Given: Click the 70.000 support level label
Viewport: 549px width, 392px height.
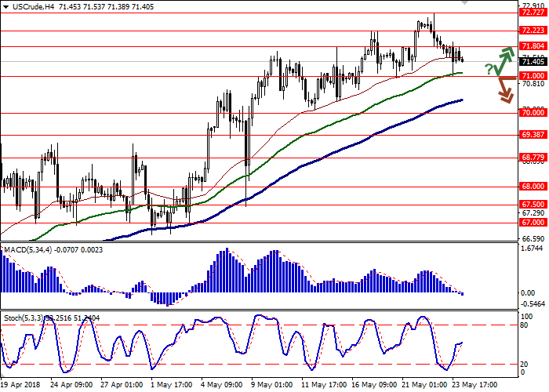Looking at the screenshot, I should coord(533,113).
